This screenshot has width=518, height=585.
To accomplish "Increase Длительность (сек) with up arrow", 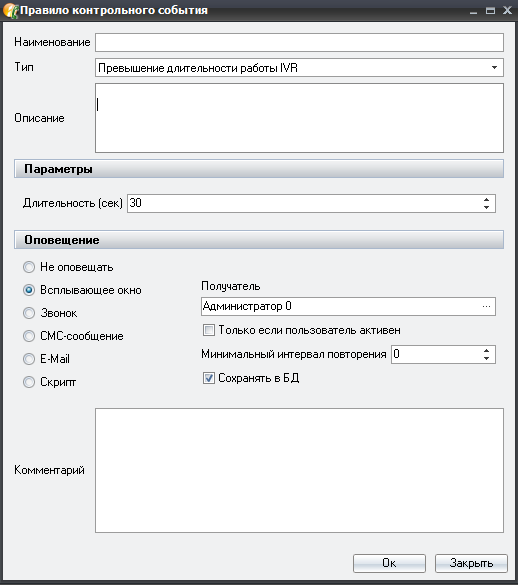I will [486, 200].
